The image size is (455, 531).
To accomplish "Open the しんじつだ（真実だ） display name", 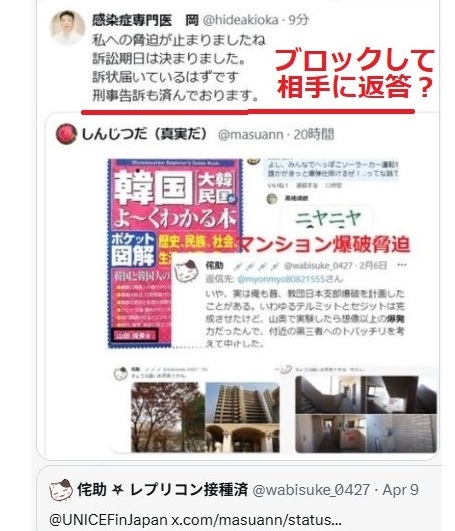I will [145, 134].
